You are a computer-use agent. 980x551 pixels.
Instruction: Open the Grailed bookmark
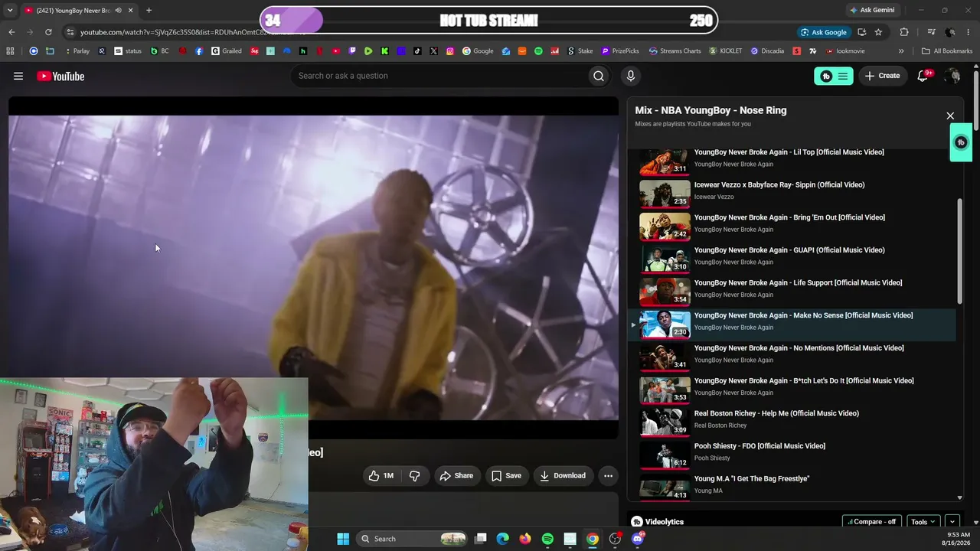(227, 51)
